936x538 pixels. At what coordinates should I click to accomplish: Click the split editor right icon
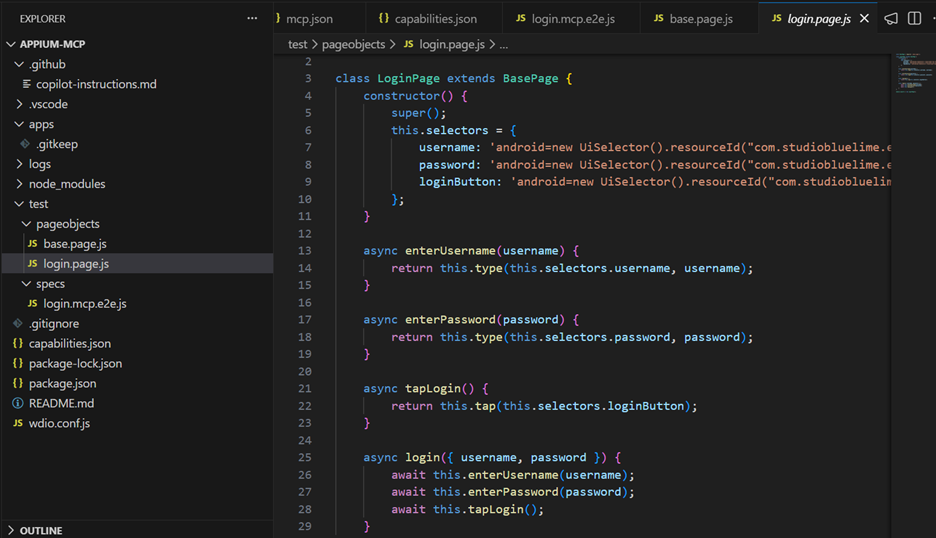click(914, 18)
